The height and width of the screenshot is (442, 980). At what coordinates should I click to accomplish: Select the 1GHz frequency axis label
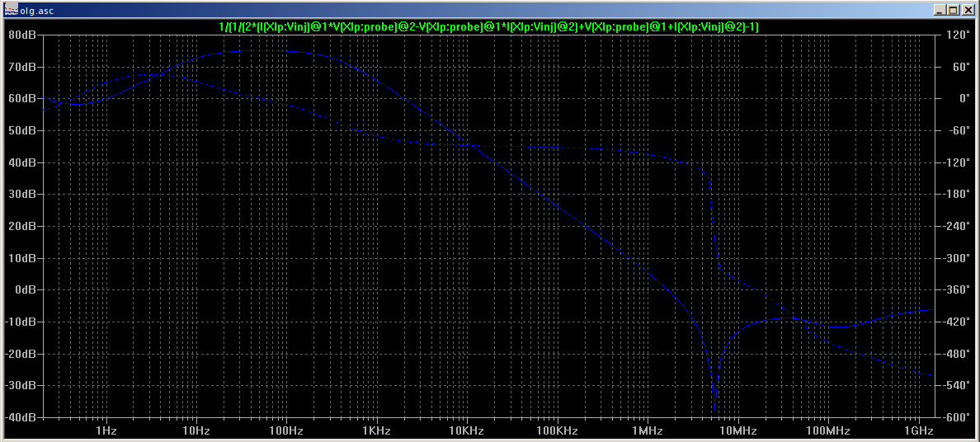pyautogui.click(x=918, y=430)
